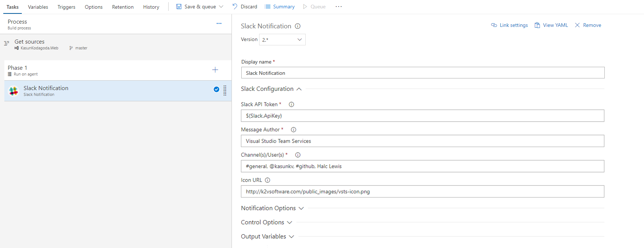Click the Save disk icon
This screenshot has width=644, height=248.
179,7
